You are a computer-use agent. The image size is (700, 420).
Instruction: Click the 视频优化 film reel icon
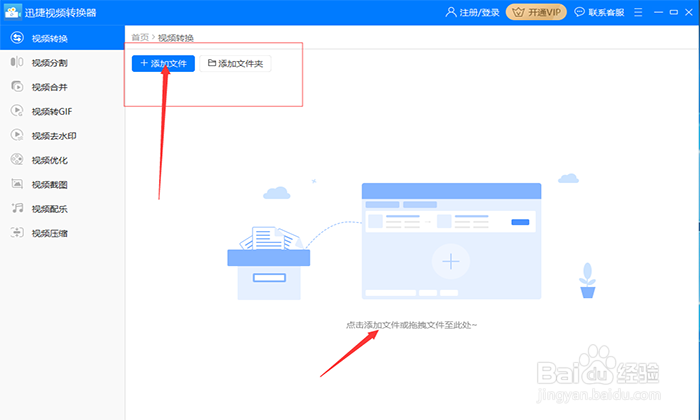coord(17,159)
